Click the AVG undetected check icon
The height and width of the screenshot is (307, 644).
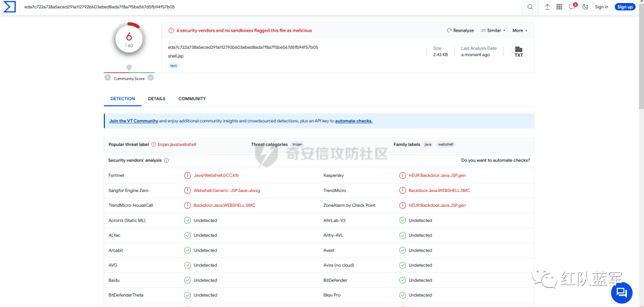pyautogui.click(x=187, y=265)
